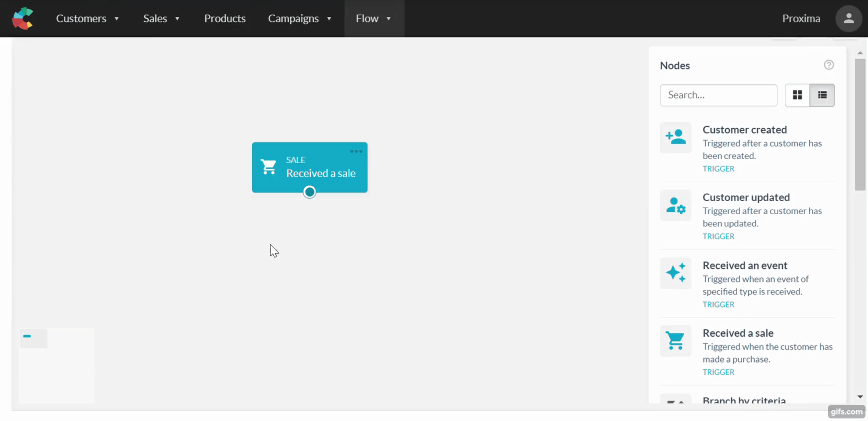Switch node panel to list view
This screenshot has width=868, height=421.
click(822, 95)
